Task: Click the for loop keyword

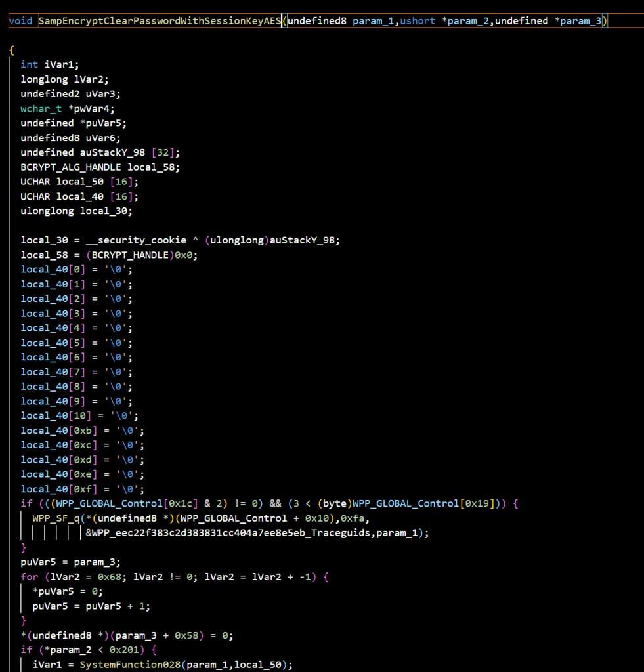Action: click(30, 577)
